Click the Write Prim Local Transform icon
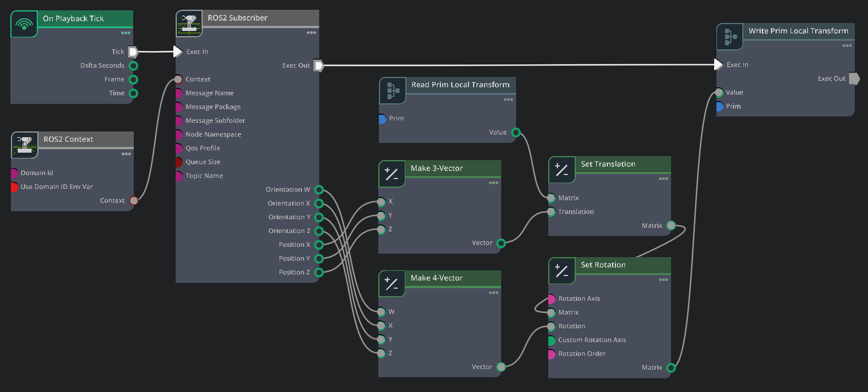 click(730, 37)
